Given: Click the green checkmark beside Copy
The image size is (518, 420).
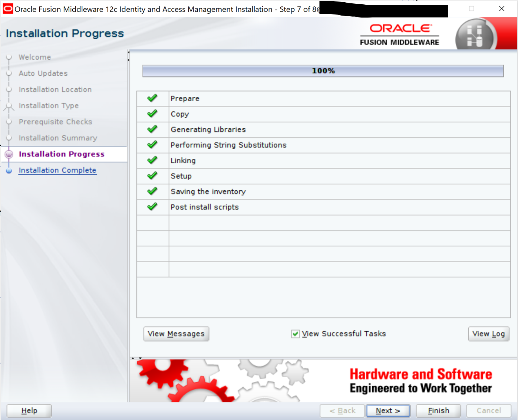Looking at the screenshot, I should (x=152, y=114).
